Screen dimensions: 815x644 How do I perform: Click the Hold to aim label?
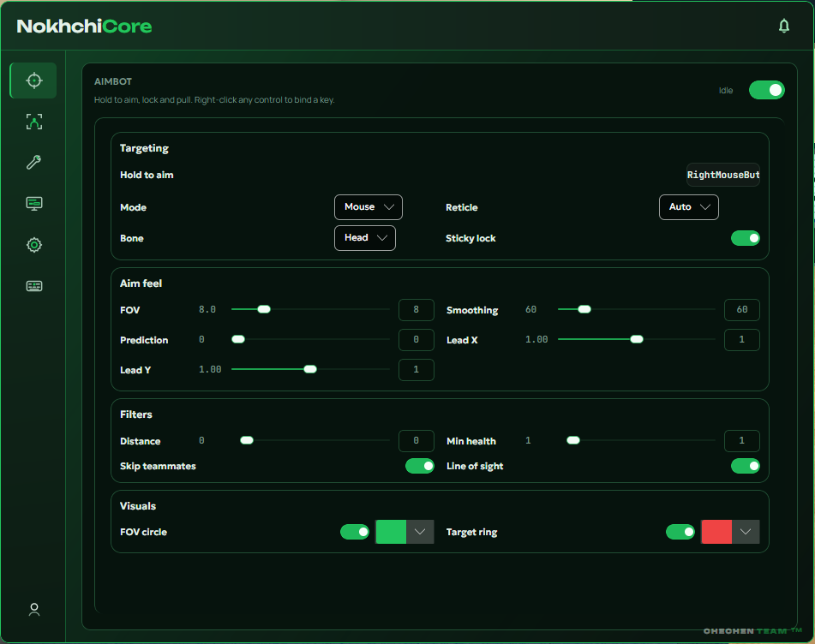tap(147, 175)
